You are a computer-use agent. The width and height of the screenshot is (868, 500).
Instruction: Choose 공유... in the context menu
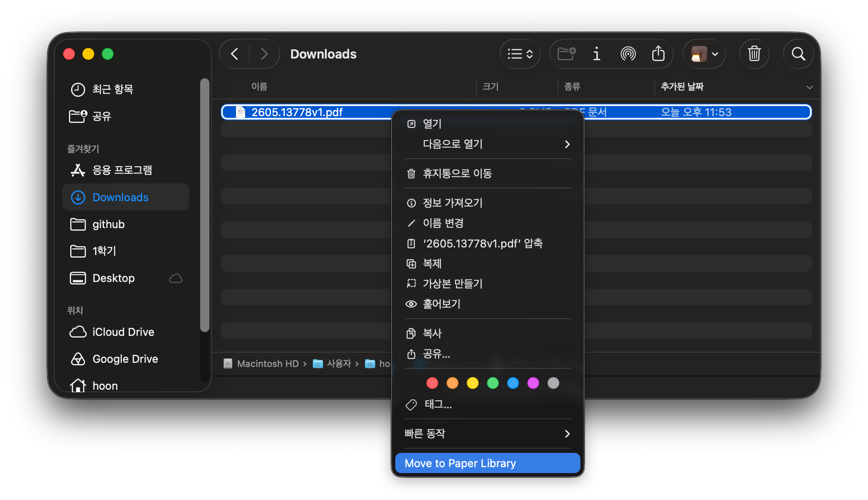click(x=488, y=354)
